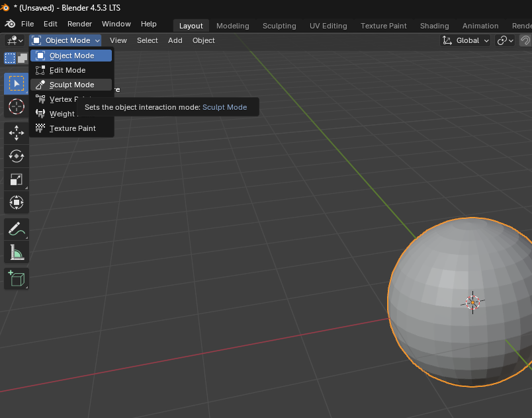Open the editor type dropdown
532x418 pixels.
click(15, 40)
